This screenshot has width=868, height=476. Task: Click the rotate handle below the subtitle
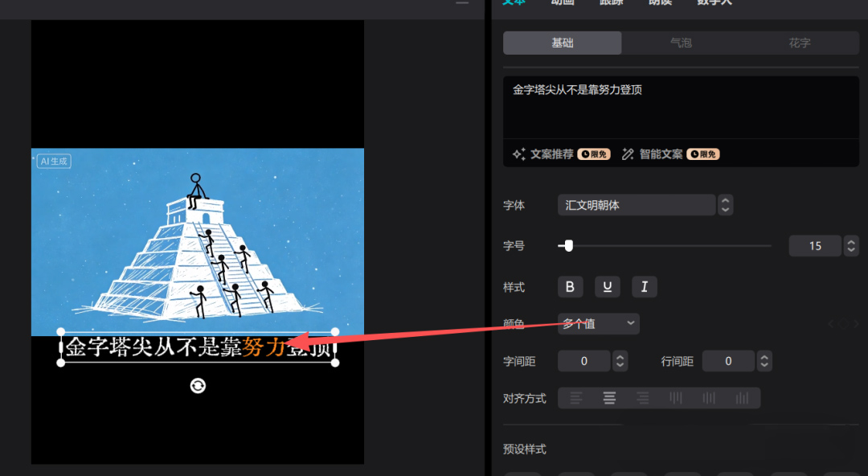(x=197, y=386)
